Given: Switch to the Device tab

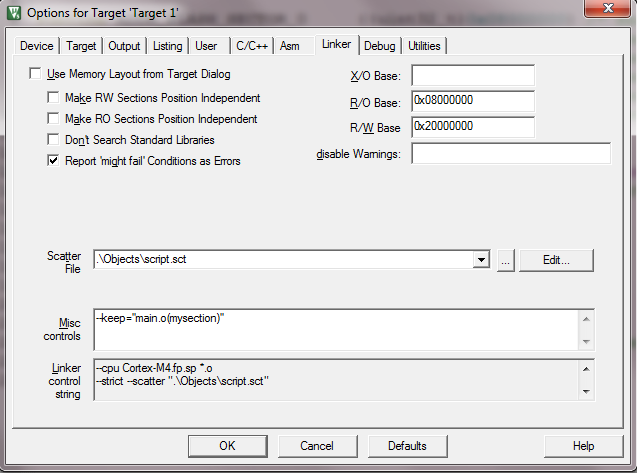Looking at the screenshot, I should click(x=37, y=46).
